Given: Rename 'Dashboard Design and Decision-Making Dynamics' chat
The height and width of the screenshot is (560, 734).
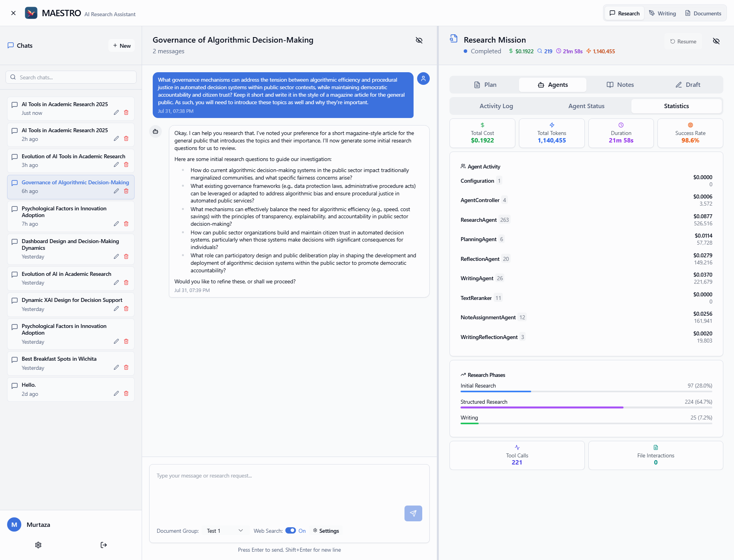Looking at the screenshot, I should tap(116, 257).
